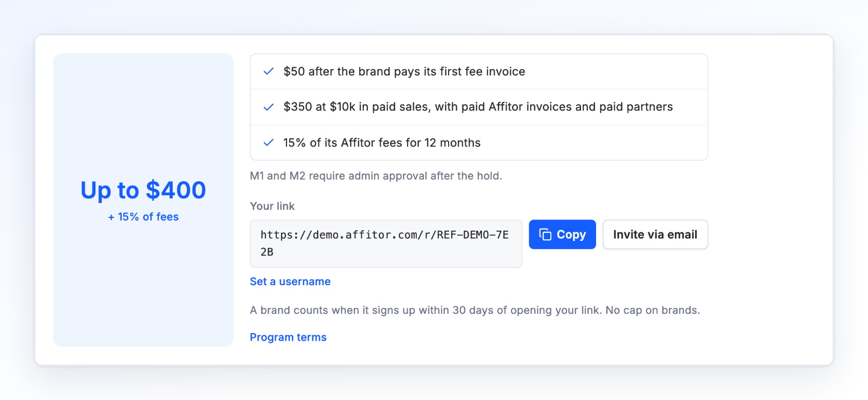This screenshot has width=868, height=400.
Task: Open the Invite via email dialog
Action: (655, 235)
